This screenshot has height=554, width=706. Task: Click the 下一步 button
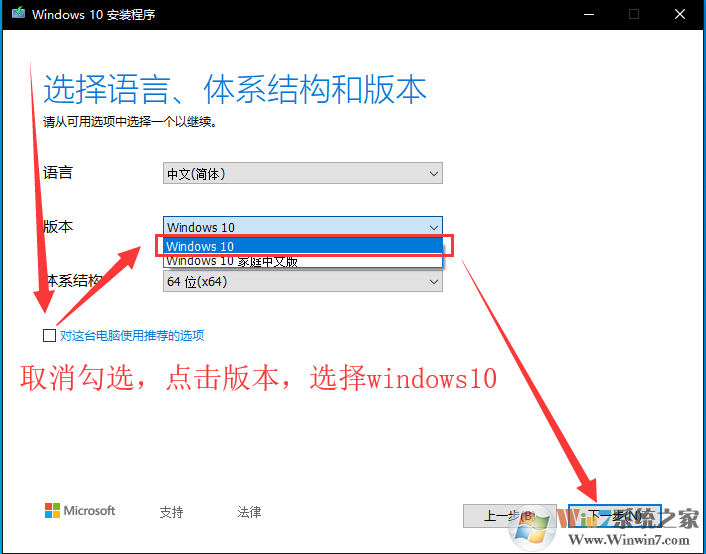pos(614,516)
